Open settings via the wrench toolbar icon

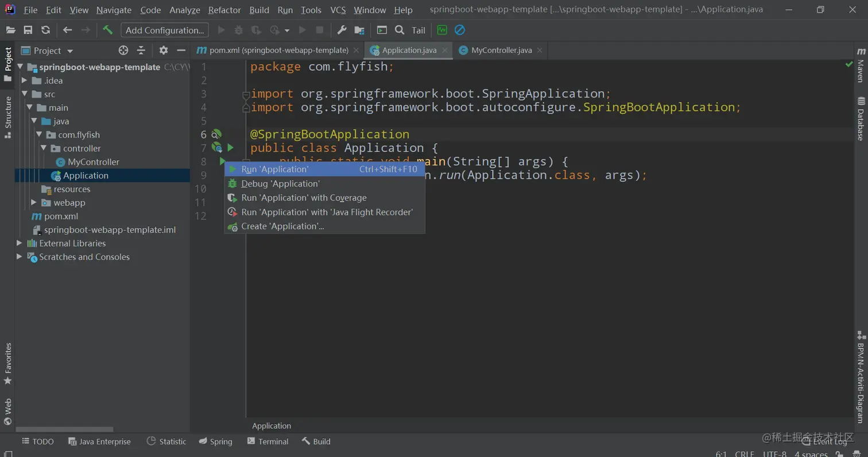tap(342, 30)
